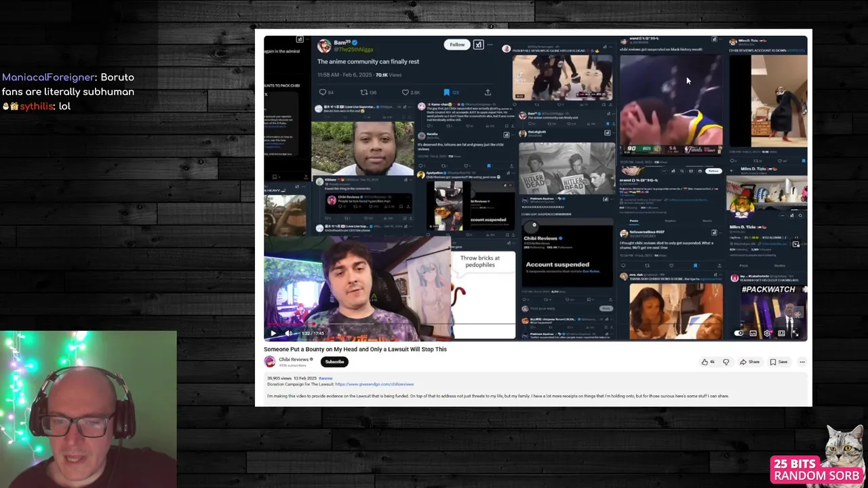Toggle the autoplay switch in the player

pyautogui.click(x=739, y=333)
